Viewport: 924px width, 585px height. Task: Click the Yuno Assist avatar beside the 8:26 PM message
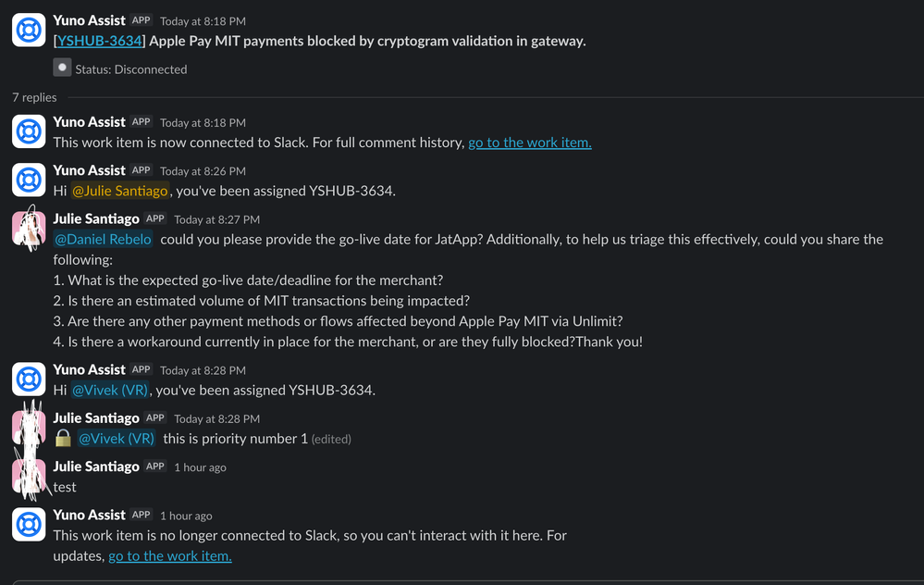(28, 180)
